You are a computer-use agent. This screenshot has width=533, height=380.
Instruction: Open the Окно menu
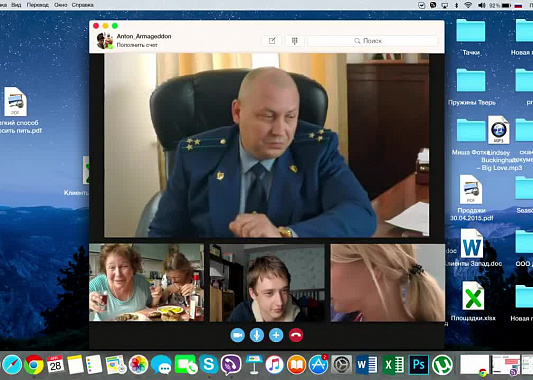[61, 5]
